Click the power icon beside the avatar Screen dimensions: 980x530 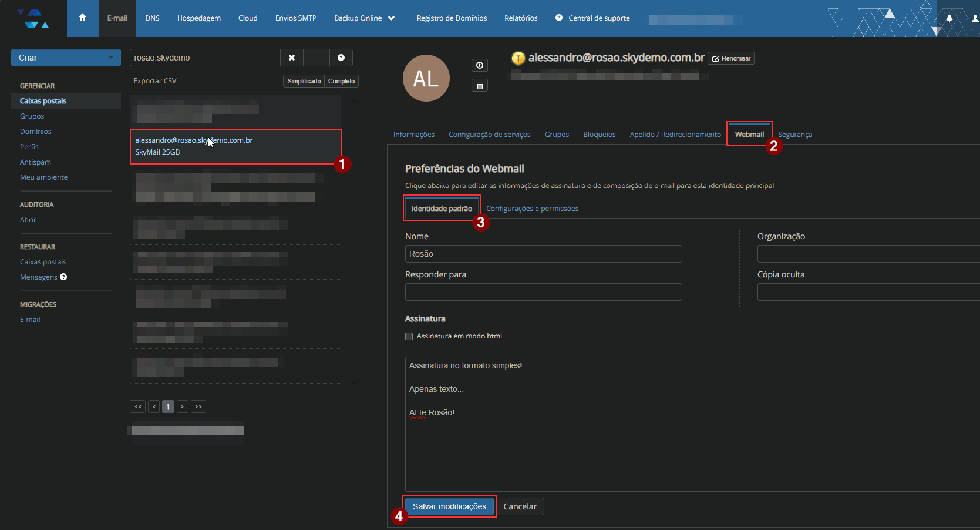point(480,65)
